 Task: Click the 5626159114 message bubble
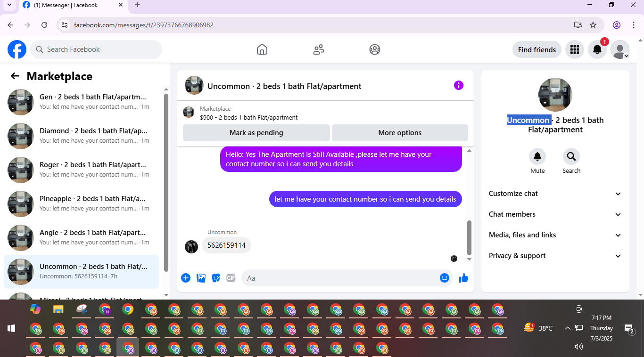(226, 245)
